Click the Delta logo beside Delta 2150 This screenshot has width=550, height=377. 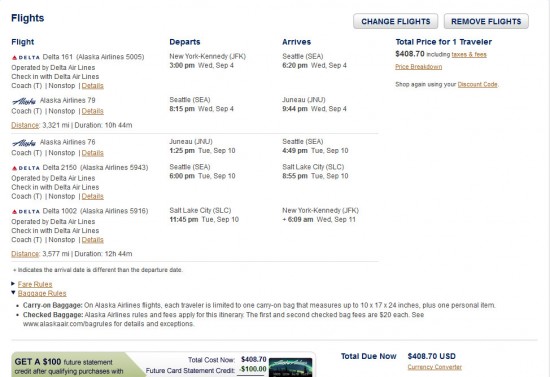click(x=26, y=168)
